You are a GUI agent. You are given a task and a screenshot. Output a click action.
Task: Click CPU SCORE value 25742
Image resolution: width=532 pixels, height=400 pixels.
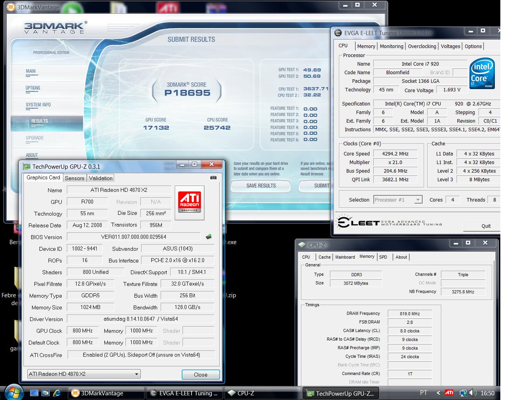217,128
